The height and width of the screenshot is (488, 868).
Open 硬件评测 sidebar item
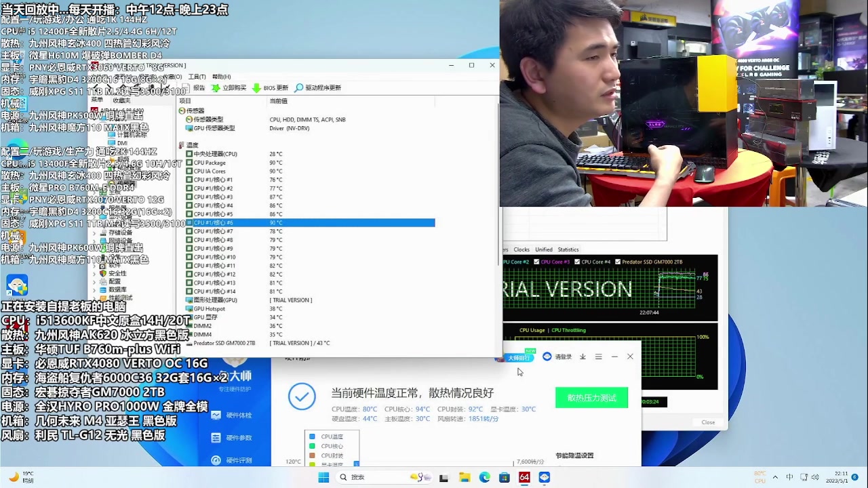point(232,460)
